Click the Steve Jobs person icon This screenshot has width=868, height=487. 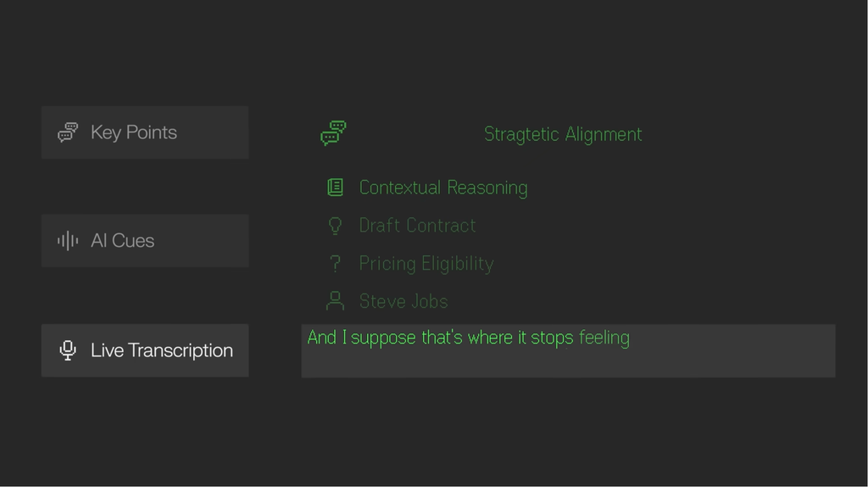coord(336,301)
